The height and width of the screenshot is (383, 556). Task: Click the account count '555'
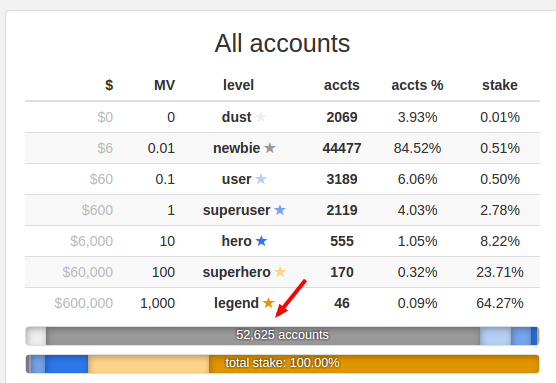(x=342, y=241)
